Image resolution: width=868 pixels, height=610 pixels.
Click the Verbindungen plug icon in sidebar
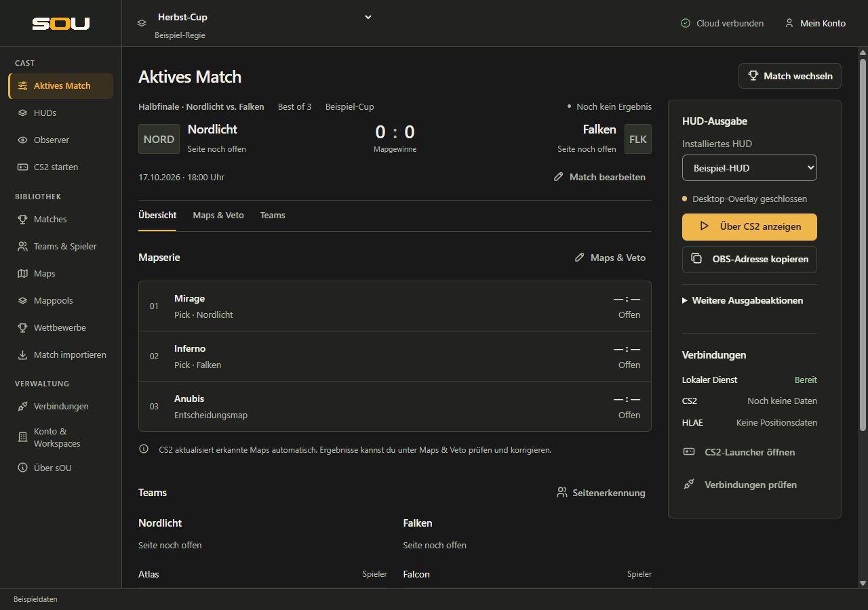coord(22,407)
